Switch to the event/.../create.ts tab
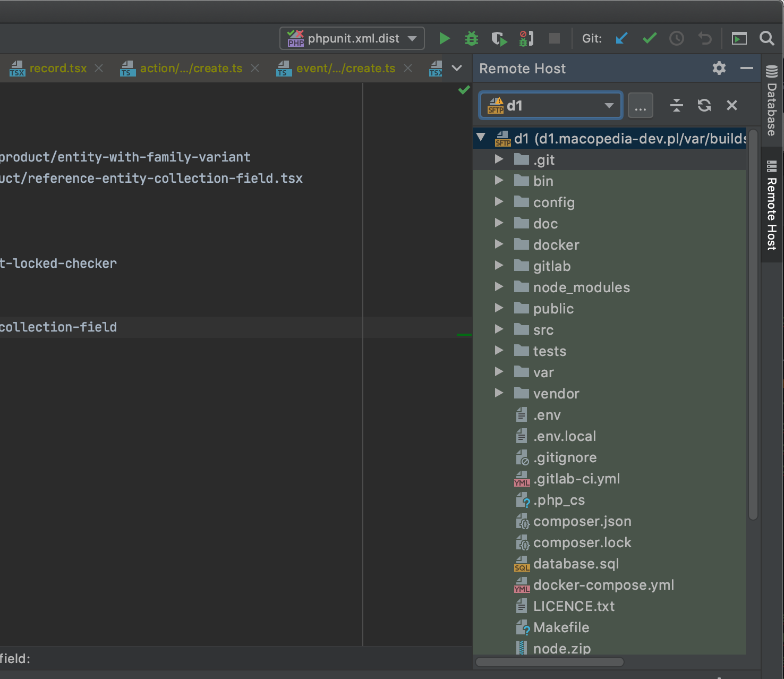This screenshot has width=784, height=679. point(345,69)
